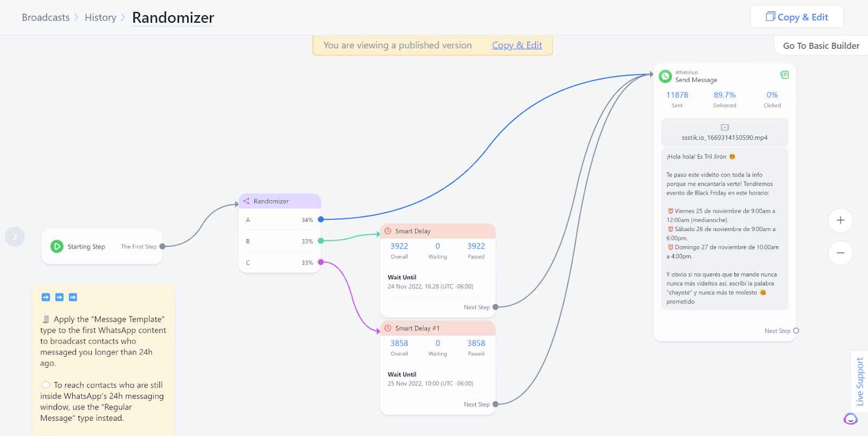Click the green connector dot of Randomizer B
This screenshot has width=868, height=436.
point(321,241)
